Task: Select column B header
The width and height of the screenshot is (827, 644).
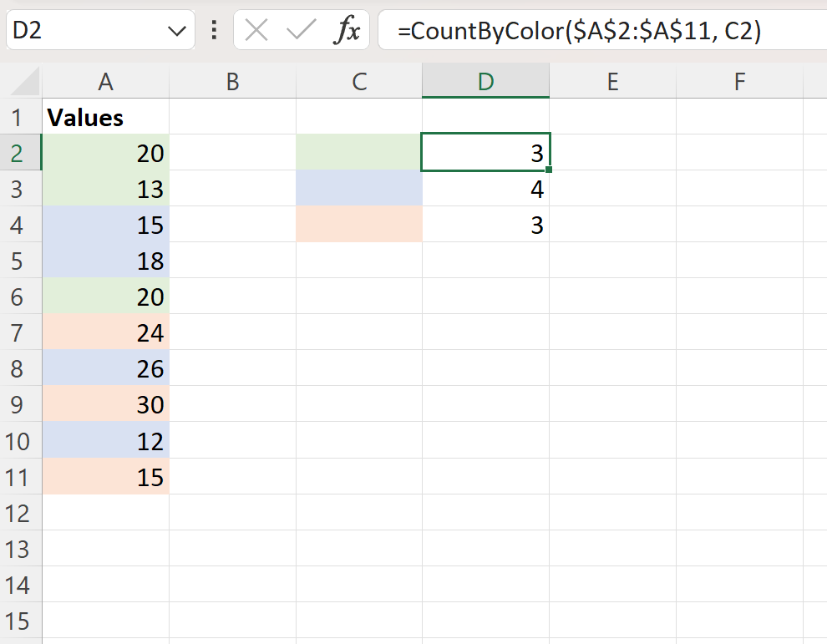Action: [x=232, y=81]
